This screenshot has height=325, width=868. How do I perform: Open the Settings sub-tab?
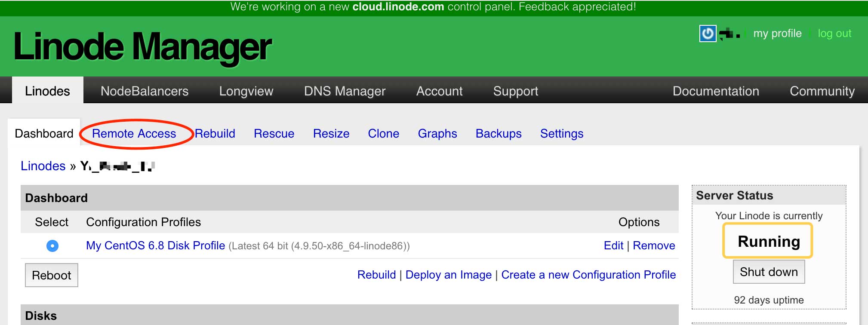[x=562, y=134]
